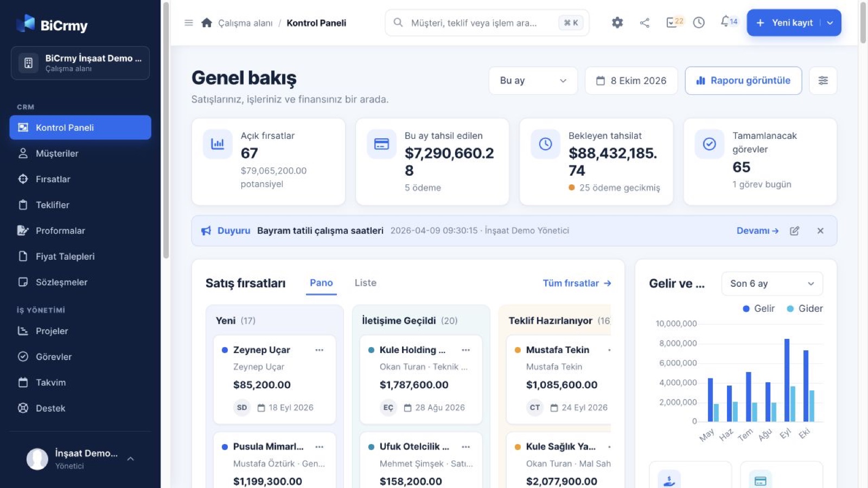The width and height of the screenshot is (868, 488).
Task: Click the share icon in header
Action: [x=644, y=23]
